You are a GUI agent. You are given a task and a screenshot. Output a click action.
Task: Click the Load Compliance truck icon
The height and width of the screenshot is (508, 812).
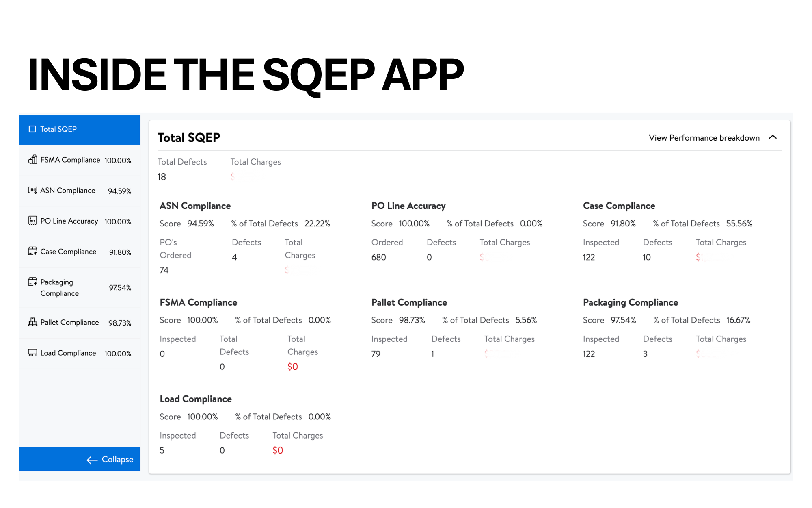32,352
